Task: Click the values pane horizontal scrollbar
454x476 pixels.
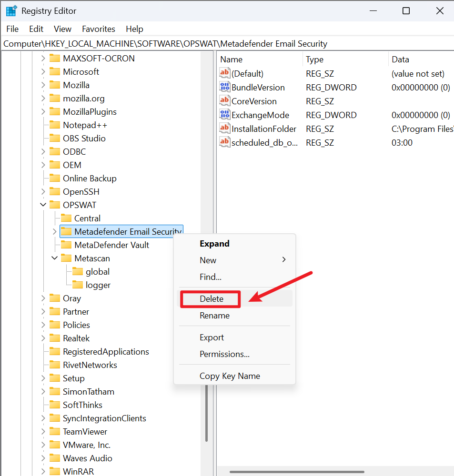Action: (297, 472)
